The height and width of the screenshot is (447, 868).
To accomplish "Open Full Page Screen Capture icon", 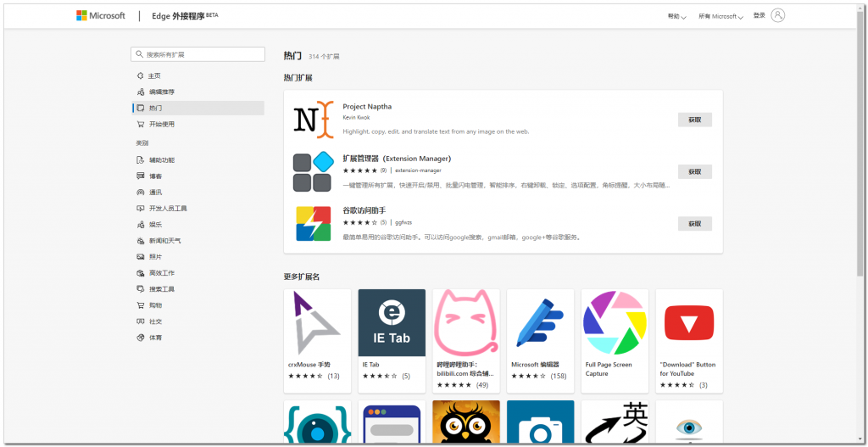I will pos(615,322).
